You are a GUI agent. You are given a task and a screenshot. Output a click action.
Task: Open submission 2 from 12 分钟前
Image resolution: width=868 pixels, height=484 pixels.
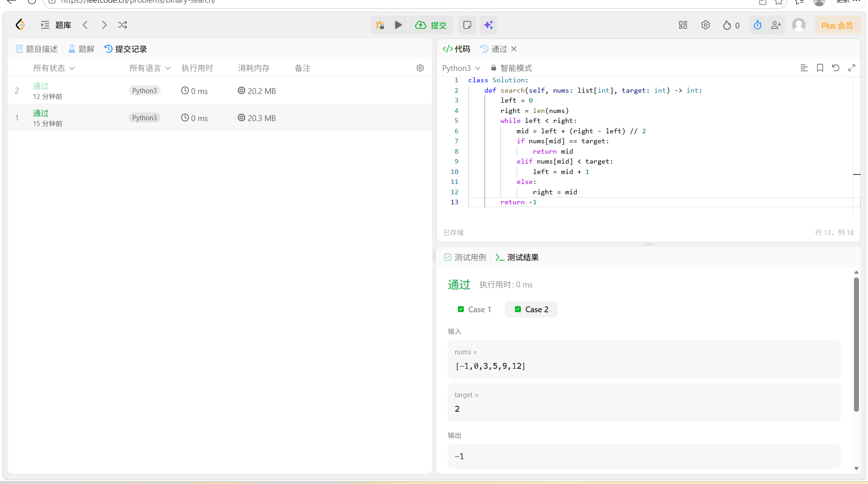tap(220, 91)
